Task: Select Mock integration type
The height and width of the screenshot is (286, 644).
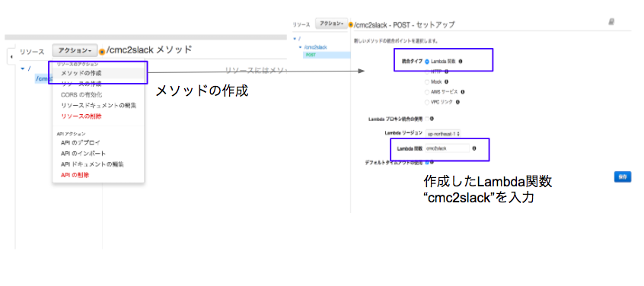Action: point(427,81)
